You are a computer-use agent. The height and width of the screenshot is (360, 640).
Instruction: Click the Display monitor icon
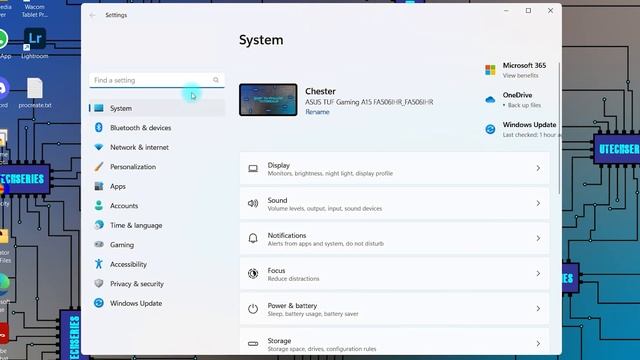253,168
